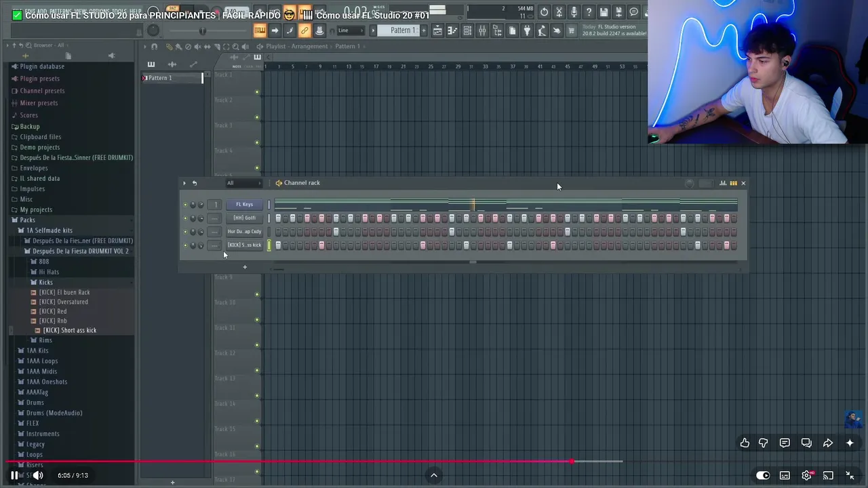Mute the Hur Du..ap Cxdy channel light
This screenshot has height=488, width=868.
click(185, 231)
